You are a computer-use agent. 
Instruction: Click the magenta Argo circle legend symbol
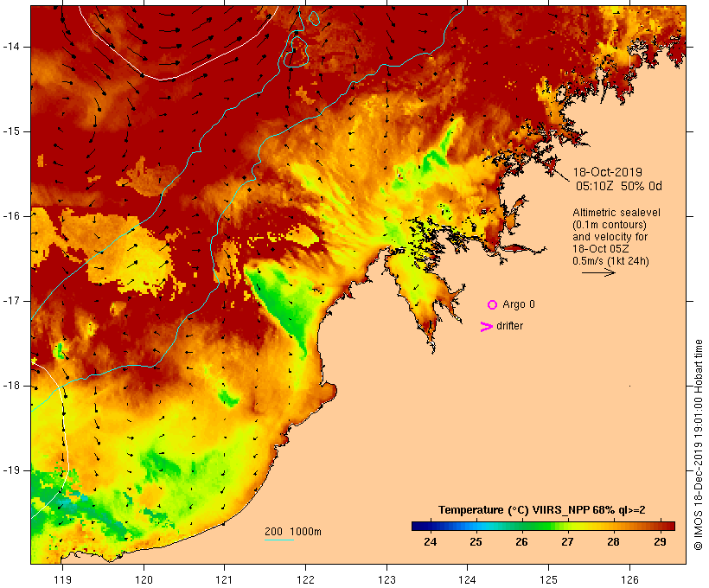tap(493, 305)
